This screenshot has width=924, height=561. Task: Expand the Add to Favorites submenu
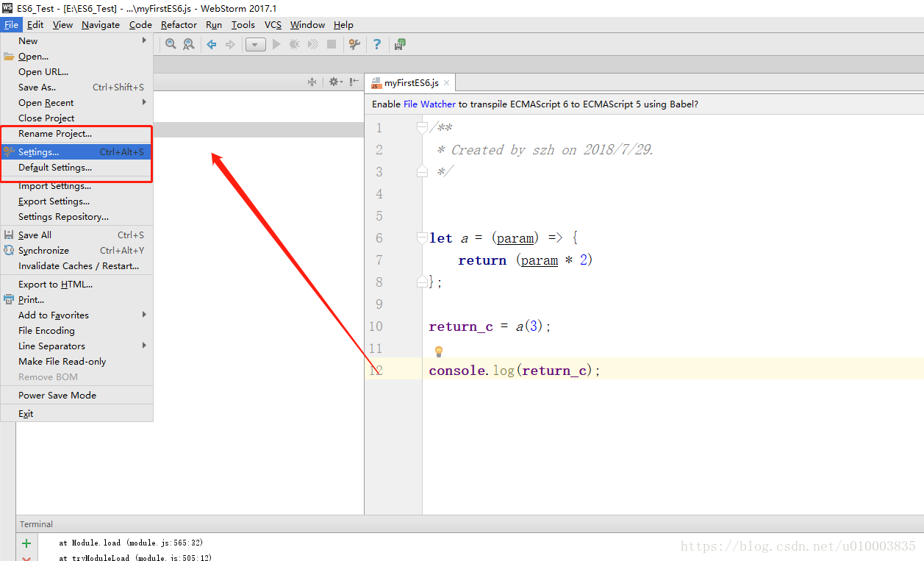tap(76, 315)
